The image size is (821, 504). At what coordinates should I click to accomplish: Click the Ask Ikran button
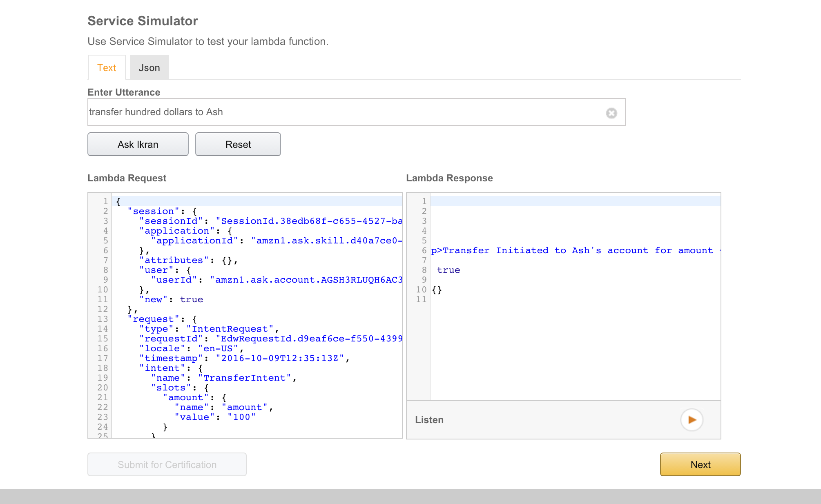pyautogui.click(x=138, y=144)
